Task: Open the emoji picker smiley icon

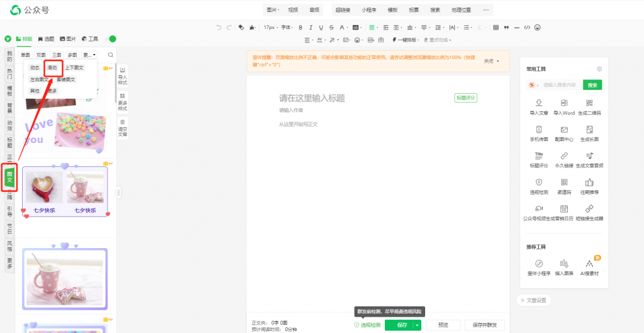Action: click(537, 28)
